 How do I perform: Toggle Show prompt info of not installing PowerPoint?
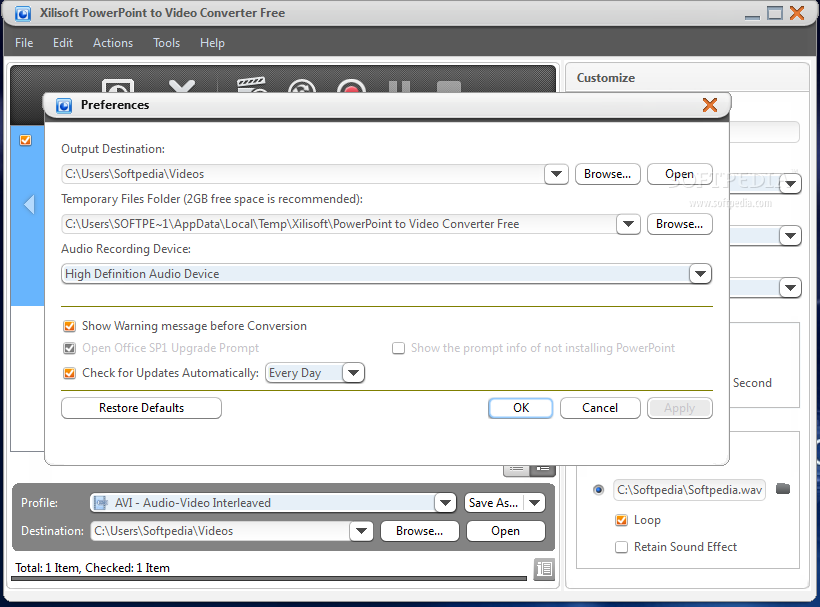click(398, 348)
